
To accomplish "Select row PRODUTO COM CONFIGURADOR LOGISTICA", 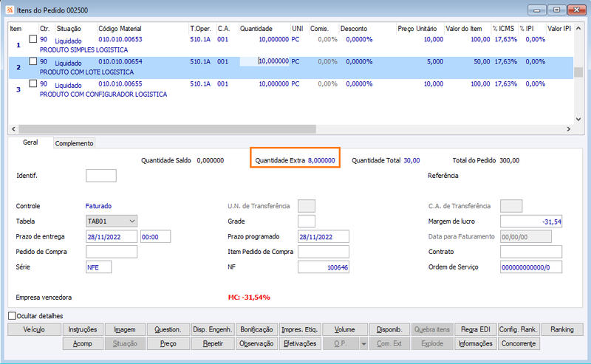I will 291,89.
